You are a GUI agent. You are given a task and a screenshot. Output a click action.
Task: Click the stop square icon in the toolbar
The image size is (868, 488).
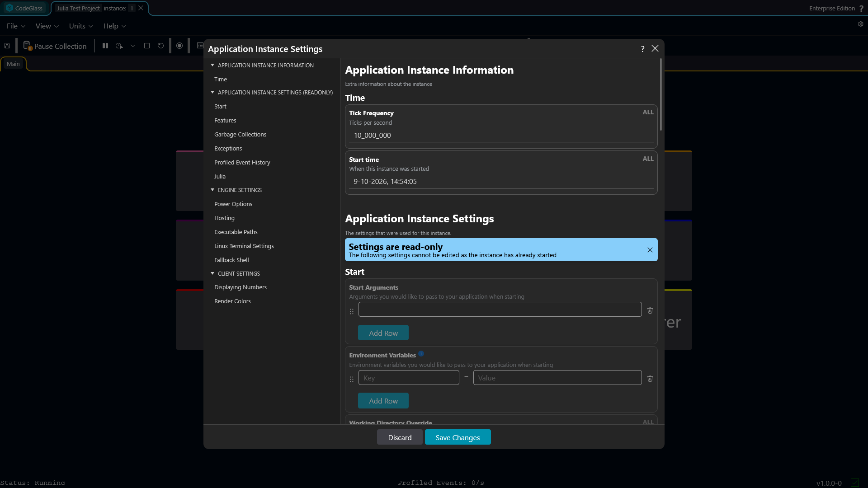pos(147,46)
